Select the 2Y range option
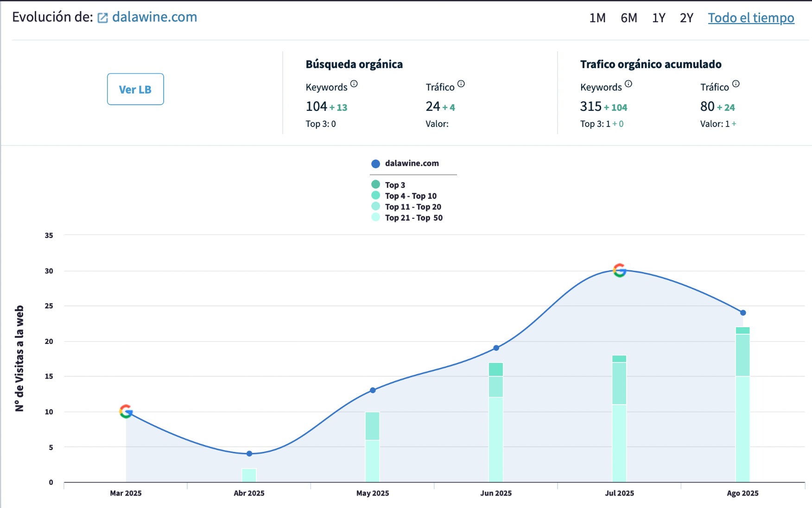Viewport: 812px width, 508px height. (x=686, y=18)
